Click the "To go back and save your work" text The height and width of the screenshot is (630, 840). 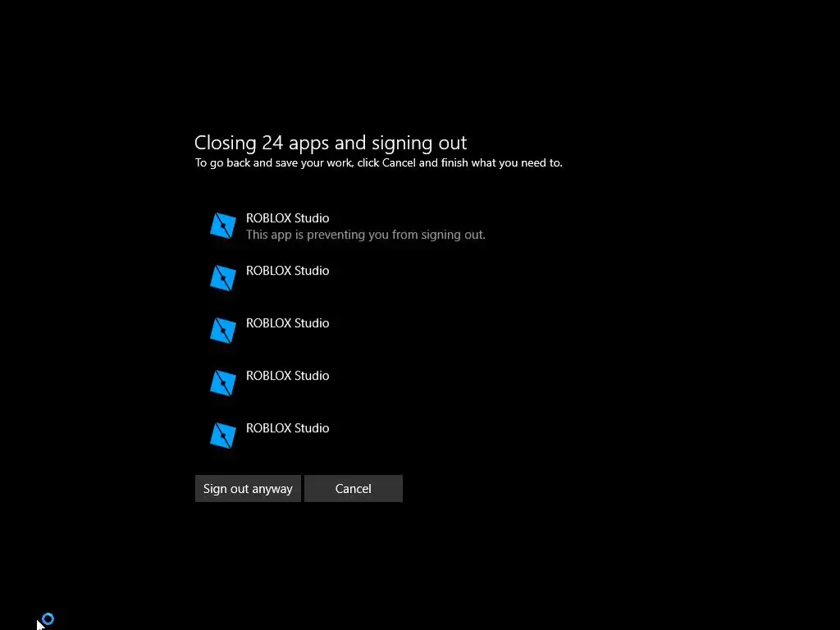pos(274,163)
